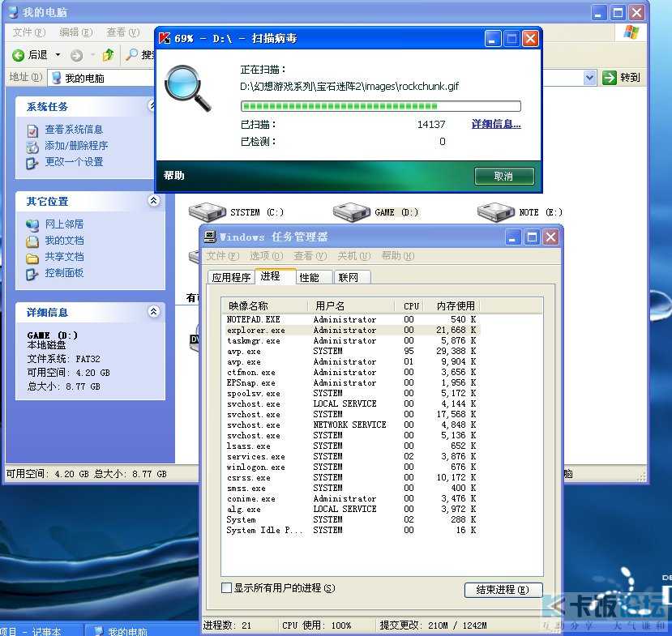Switch to Performance tab in Task Manager

315,278
